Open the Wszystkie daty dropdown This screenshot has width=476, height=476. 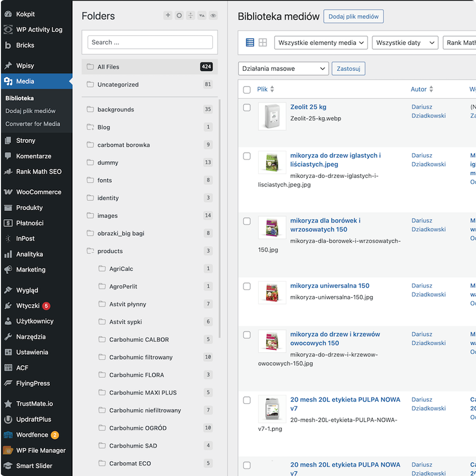[x=405, y=43]
